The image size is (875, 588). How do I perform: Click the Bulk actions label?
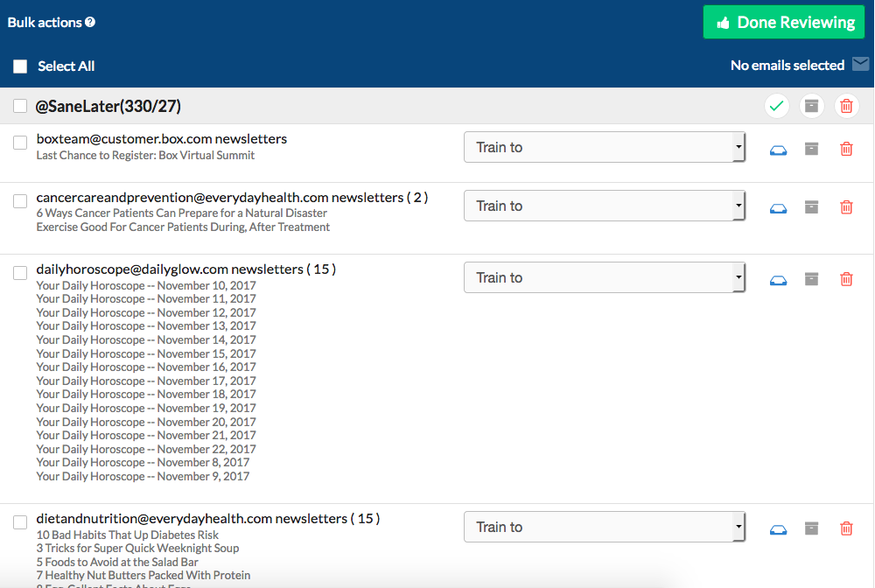pos(45,23)
